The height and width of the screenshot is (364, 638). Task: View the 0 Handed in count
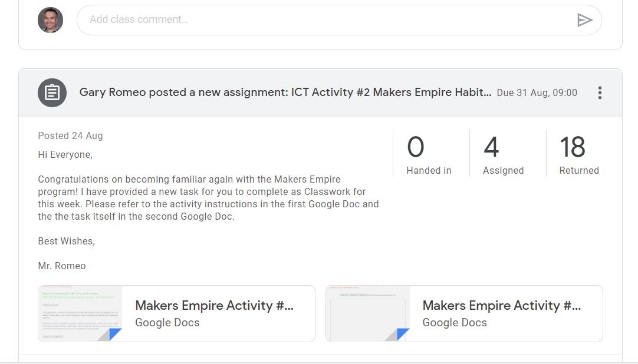point(429,154)
